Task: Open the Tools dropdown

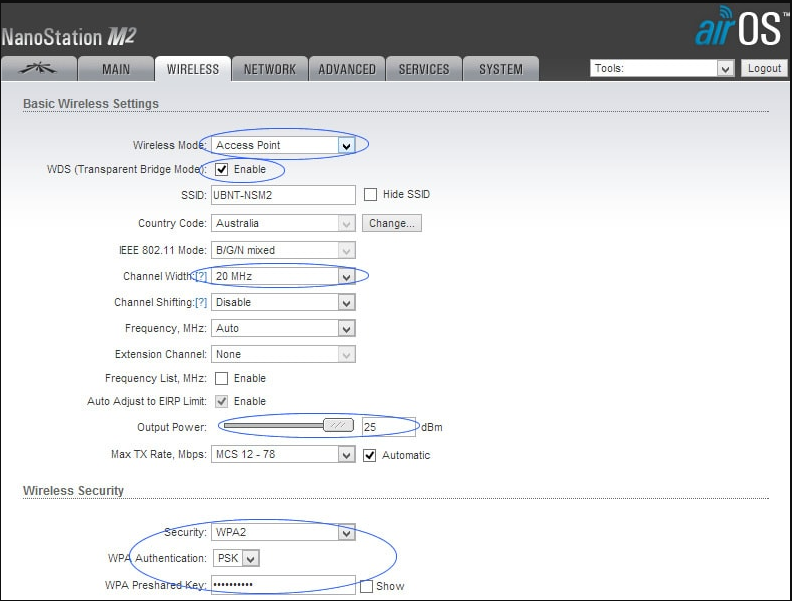Action: tap(662, 68)
